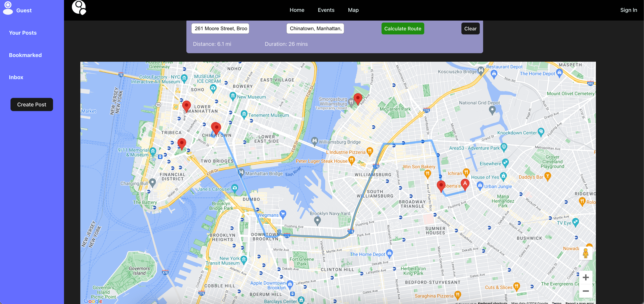The image size is (644, 304).
Task: Open the Events page in navbar
Action: pyautogui.click(x=326, y=10)
